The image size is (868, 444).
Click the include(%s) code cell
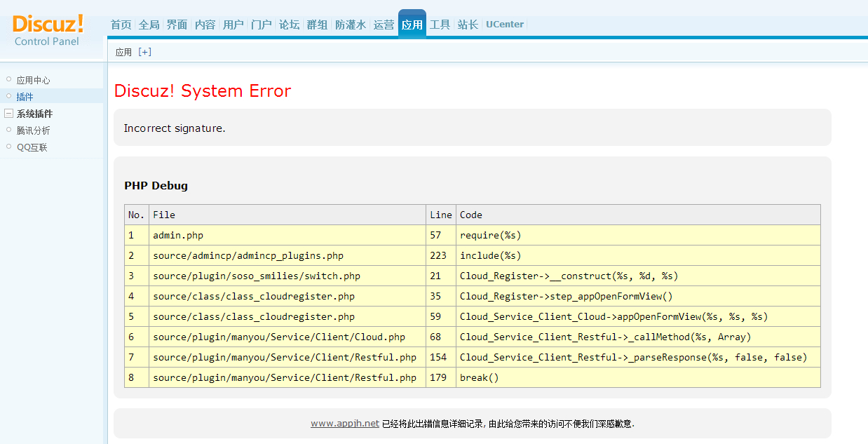click(638, 256)
